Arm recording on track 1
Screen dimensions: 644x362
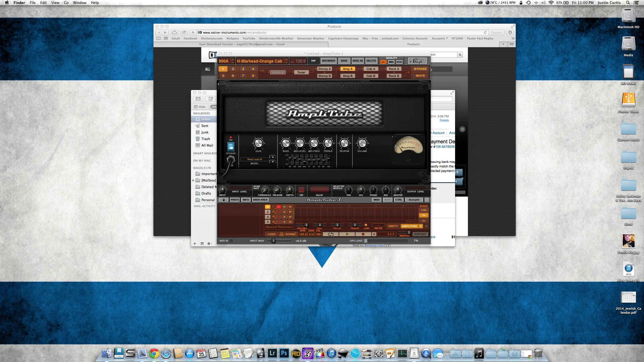coord(279,207)
